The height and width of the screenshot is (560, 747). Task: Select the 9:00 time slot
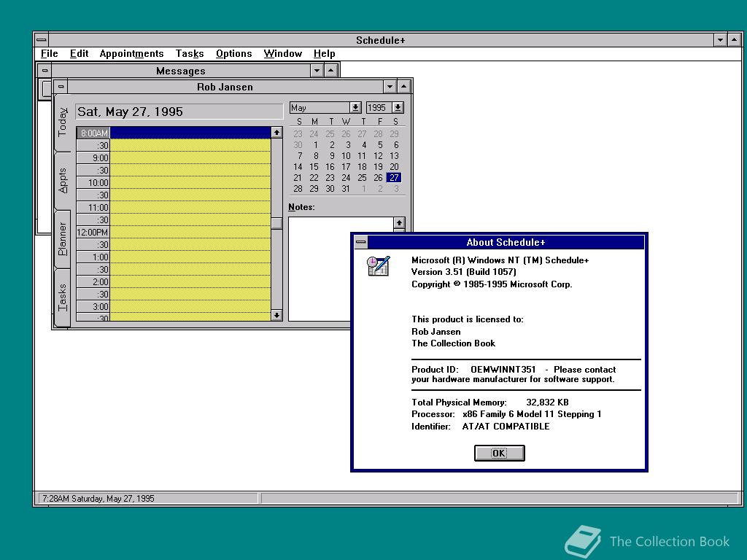(174, 157)
